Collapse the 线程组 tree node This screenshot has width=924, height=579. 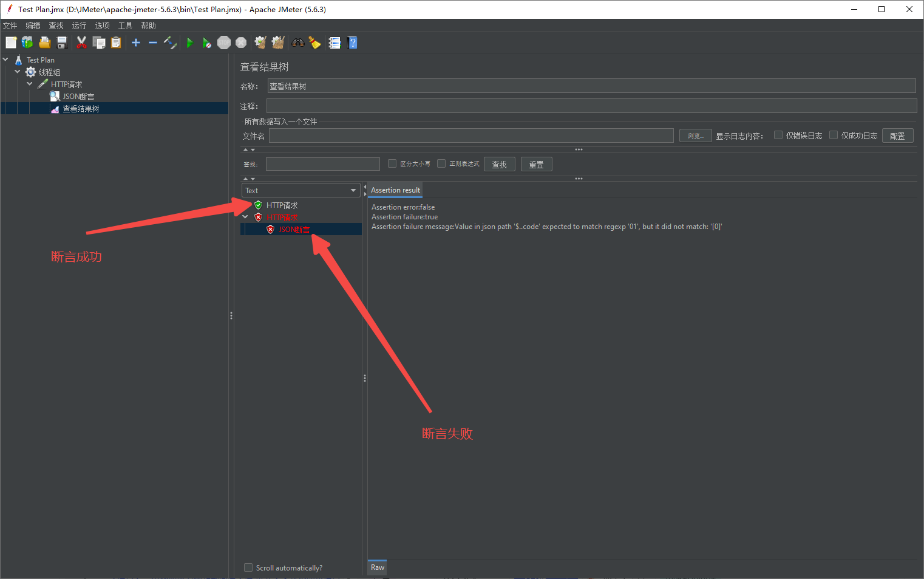pyautogui.click(x=18, y=72)
